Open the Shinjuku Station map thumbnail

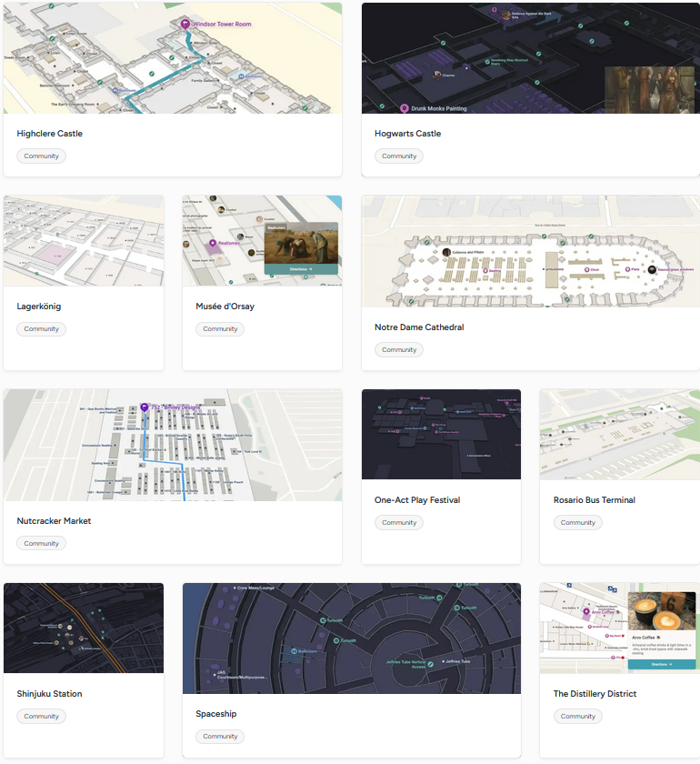coord(84,628)
